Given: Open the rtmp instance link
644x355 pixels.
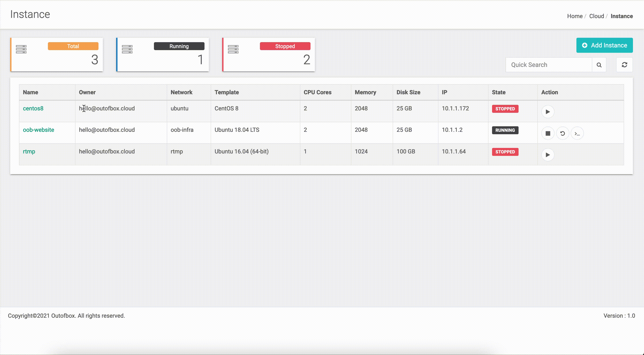Looking at the screenshot, I should 29,152.
